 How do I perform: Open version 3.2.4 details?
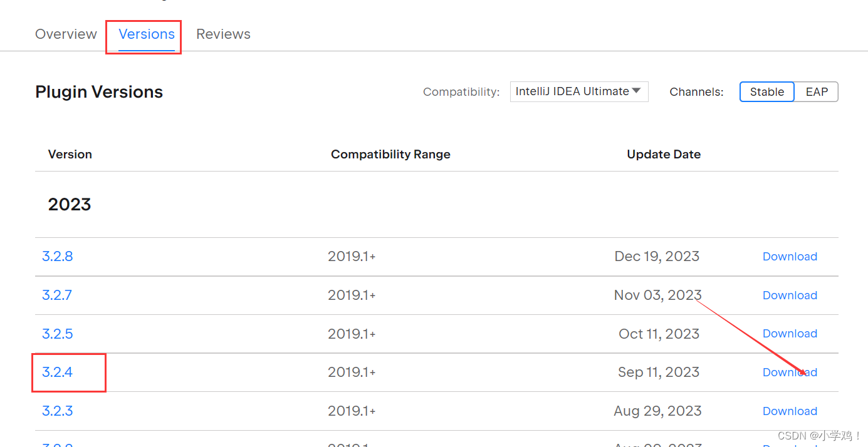click(58, 372)
